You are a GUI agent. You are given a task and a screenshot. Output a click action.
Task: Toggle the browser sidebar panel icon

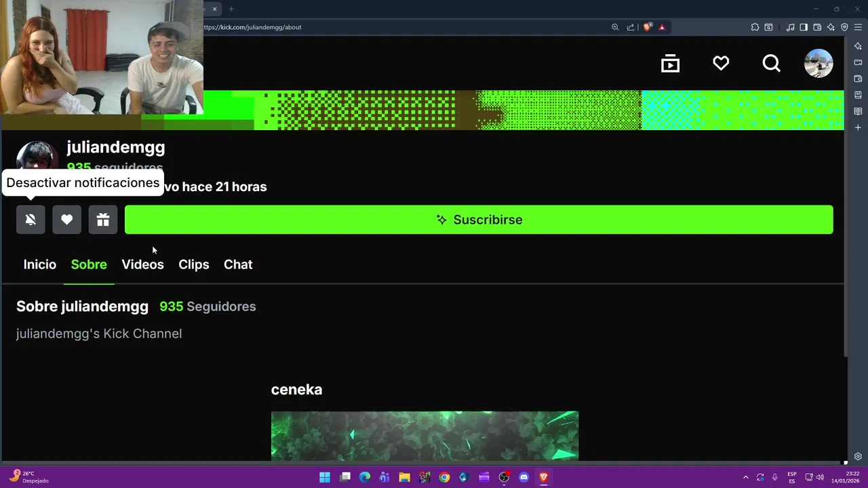click(x=804, y=27)
